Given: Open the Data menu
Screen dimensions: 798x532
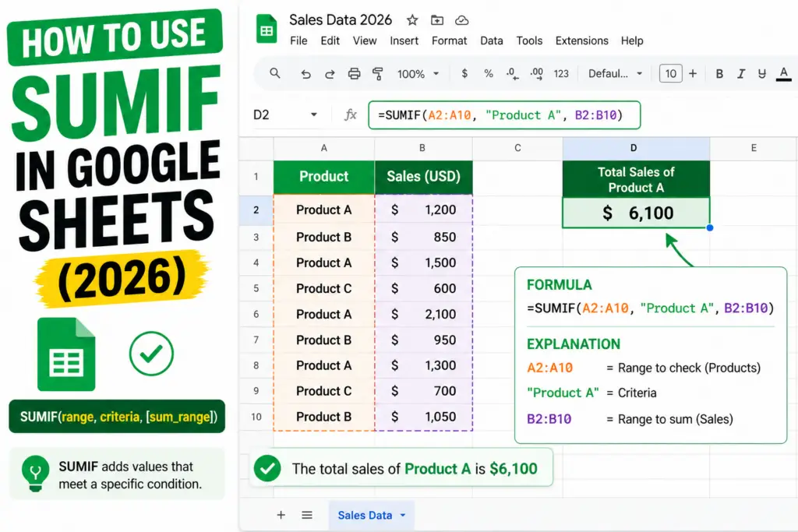Looking at the screenshot, I should pos(492,41).
